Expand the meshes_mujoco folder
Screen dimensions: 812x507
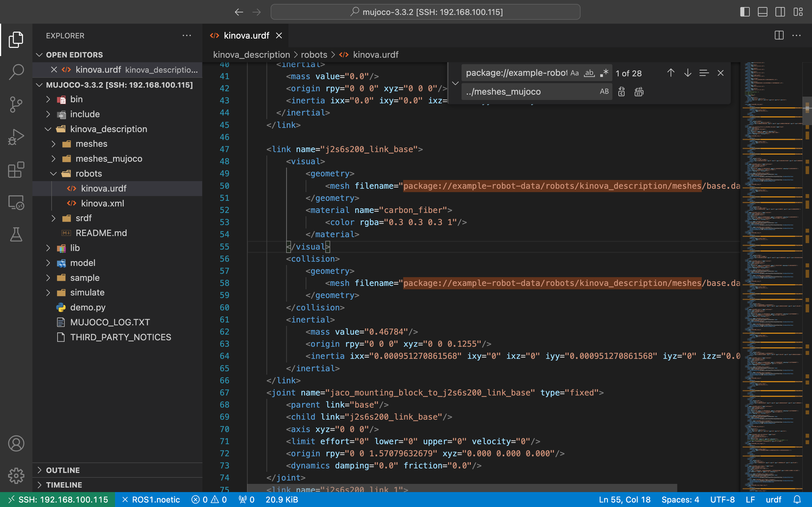(109, 159)
